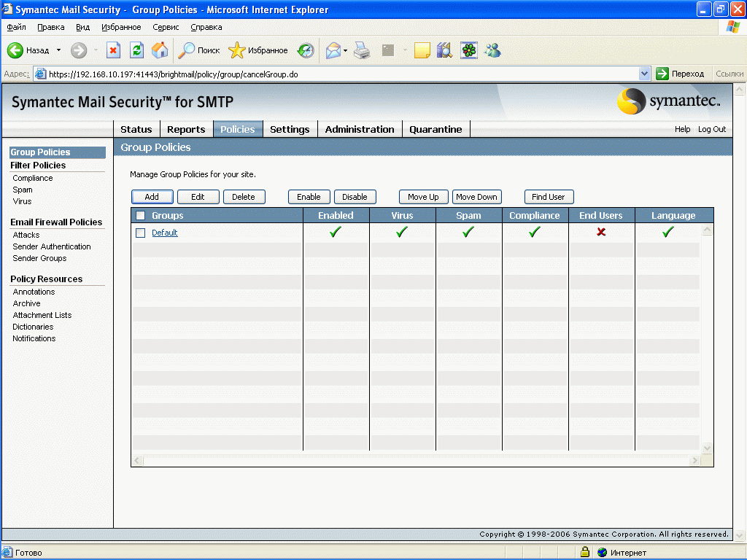Expand the address bar dropdown
The height and width of the screenshot is (560, 747).
[x=644, y=74]
